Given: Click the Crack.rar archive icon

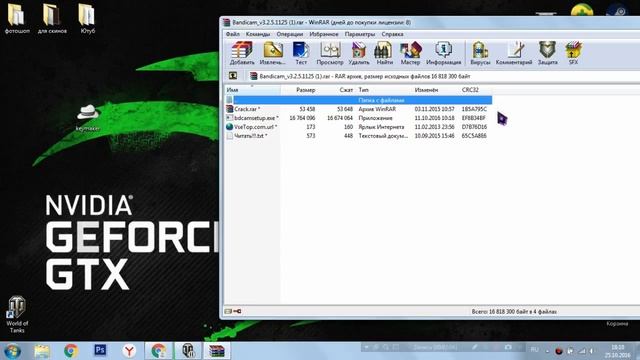Looking at the screenshot, I should coord(229,109).
